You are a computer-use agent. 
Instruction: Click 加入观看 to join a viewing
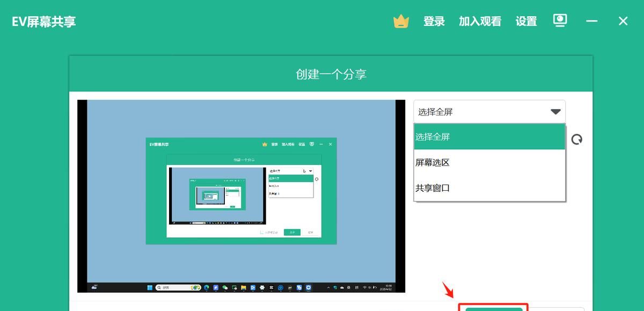click(x=480, y=21)
